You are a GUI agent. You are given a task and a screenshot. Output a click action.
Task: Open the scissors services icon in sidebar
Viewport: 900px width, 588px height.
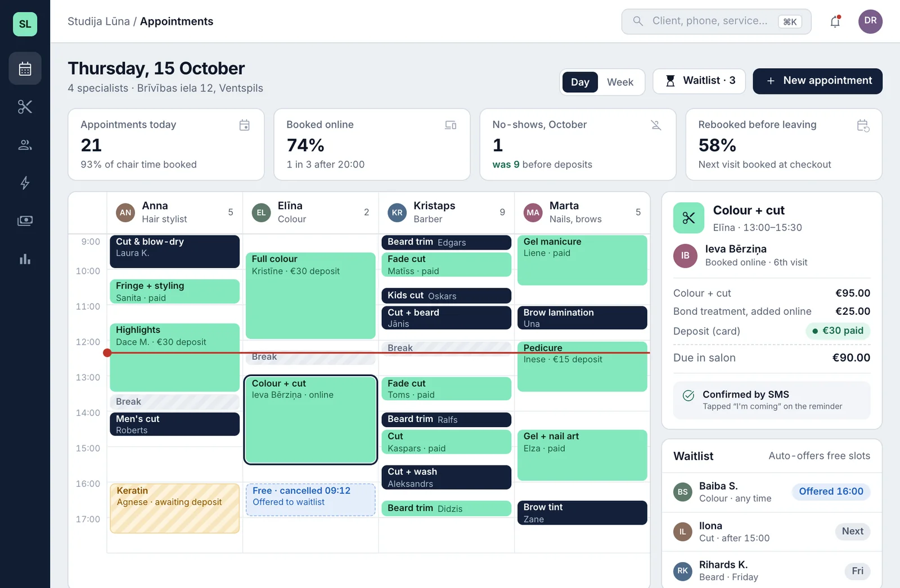coord(25,107)
